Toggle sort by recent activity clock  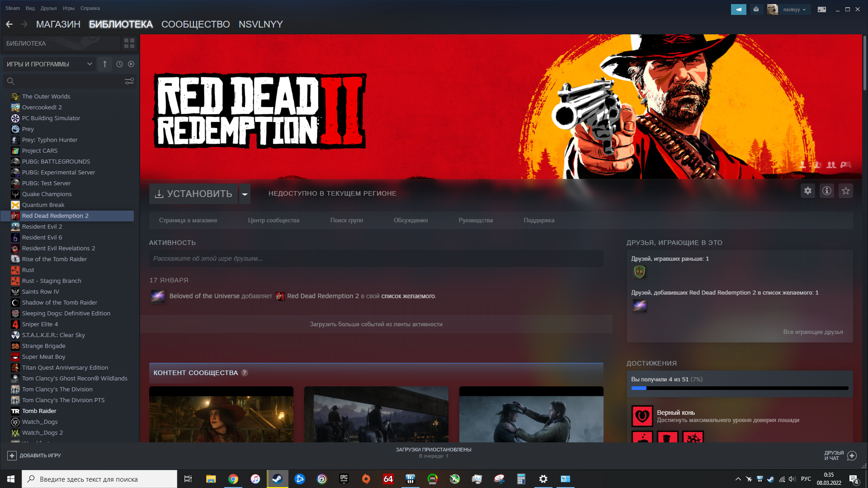point(119,64)
